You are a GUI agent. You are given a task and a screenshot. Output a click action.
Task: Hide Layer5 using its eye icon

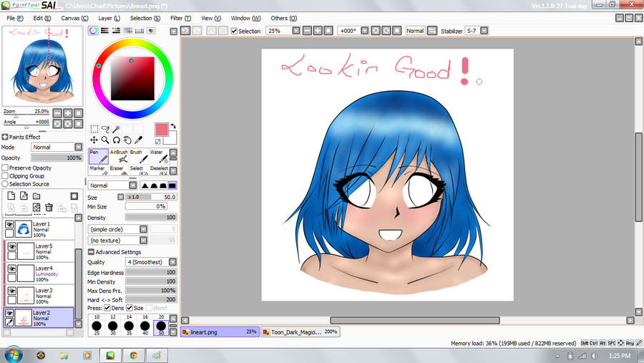point(12,247)
